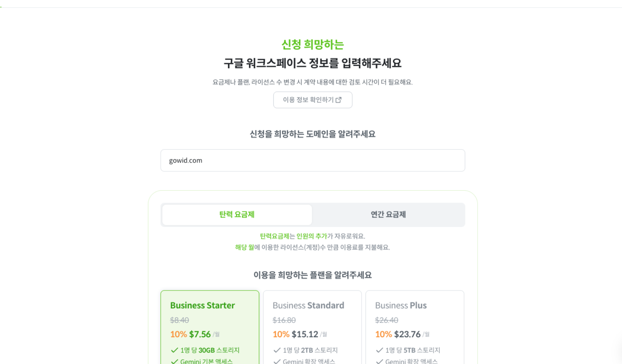Switch to the 탄력 요금제 tab
Screen dimensions: 622x364
pyautogui.click(x=237, y=215)
